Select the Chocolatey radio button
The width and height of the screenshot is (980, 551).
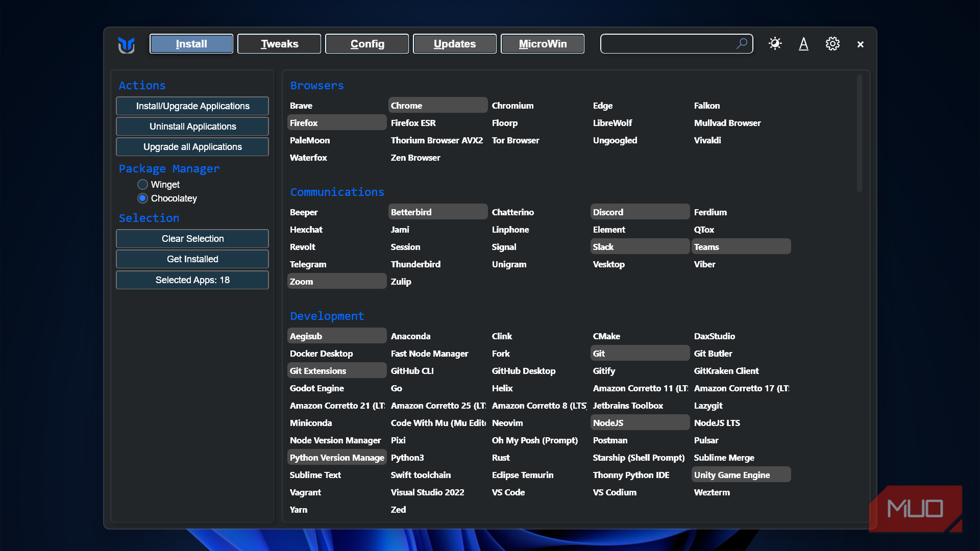click(x=143, y=198)
